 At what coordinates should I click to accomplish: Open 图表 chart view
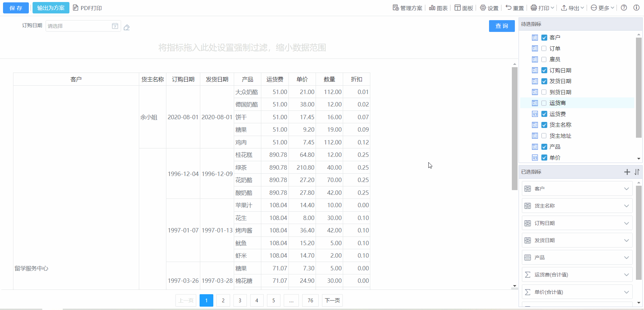[x=438, y=8]
